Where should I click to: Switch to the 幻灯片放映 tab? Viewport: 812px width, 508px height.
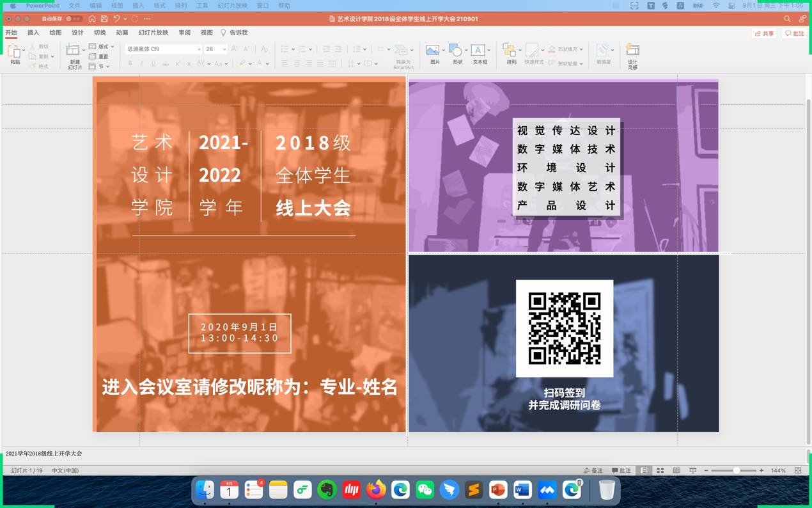[x=153, y=33]
